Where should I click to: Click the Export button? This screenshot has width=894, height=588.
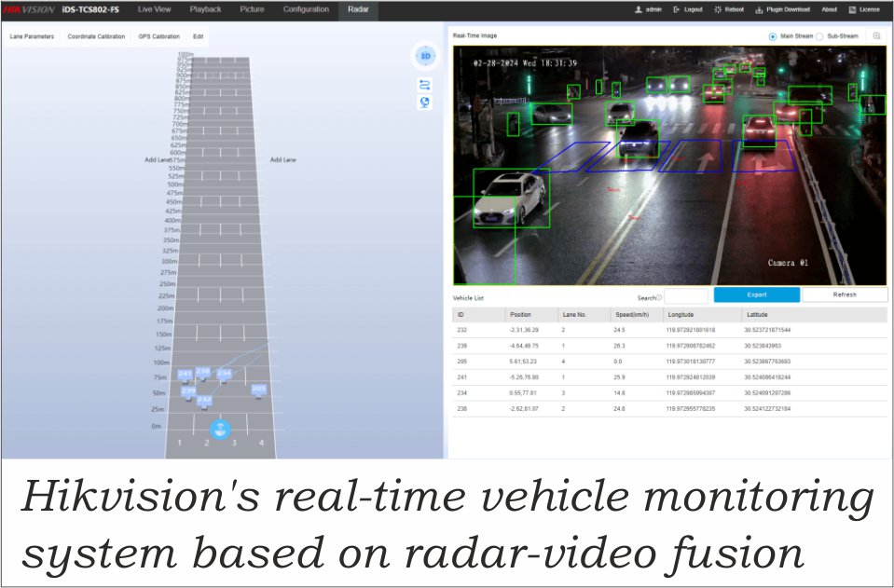tap(757, 294)
